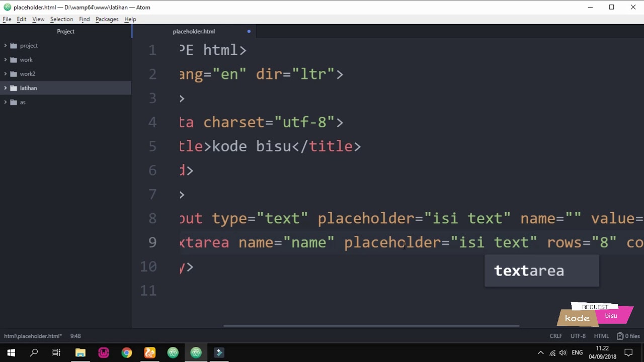Open the View menu
Viewport: 644px width, 362px height.
38,19
